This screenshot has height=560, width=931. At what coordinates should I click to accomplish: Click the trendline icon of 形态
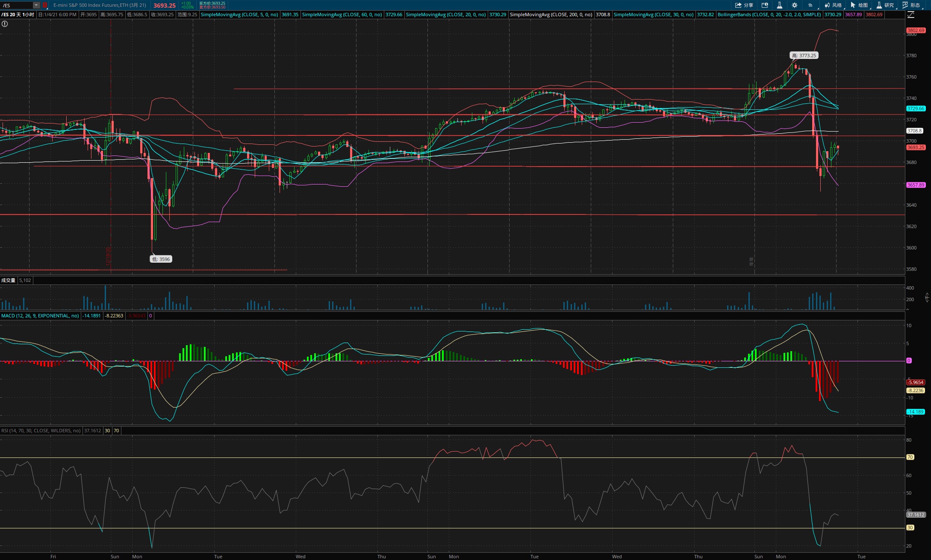[905, 5]
